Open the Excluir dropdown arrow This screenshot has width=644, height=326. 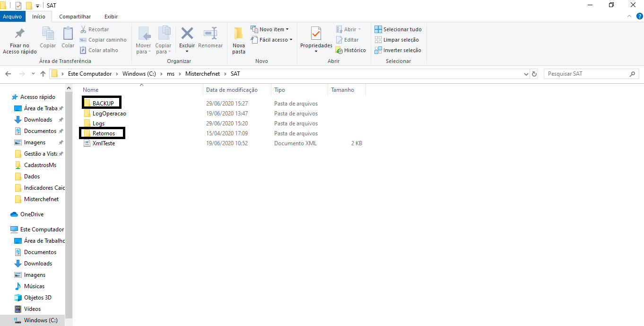[x=187, y=52]
